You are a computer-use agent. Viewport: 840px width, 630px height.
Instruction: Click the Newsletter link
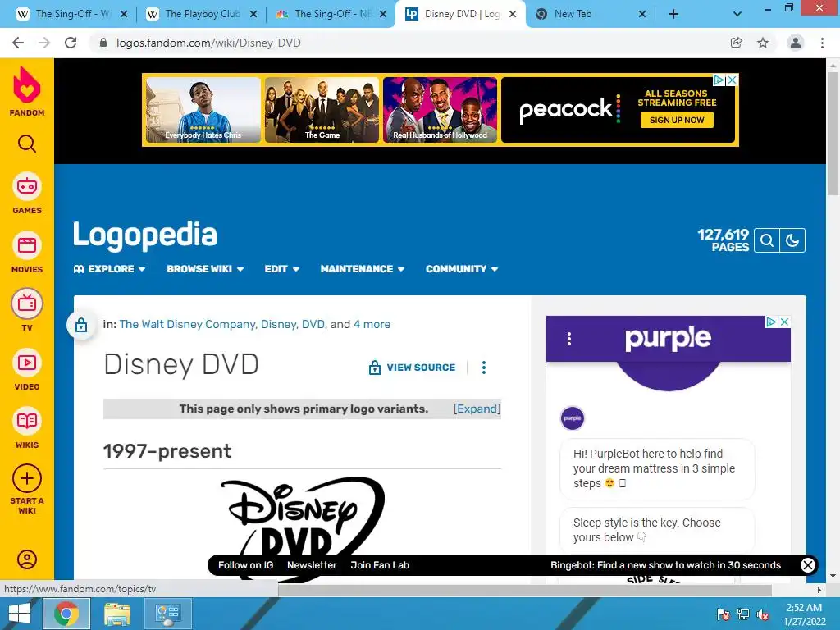[312, 565]
